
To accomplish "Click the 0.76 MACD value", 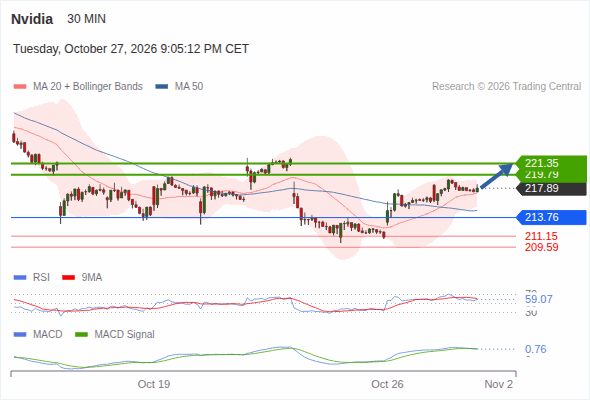I will click(536, 349).
